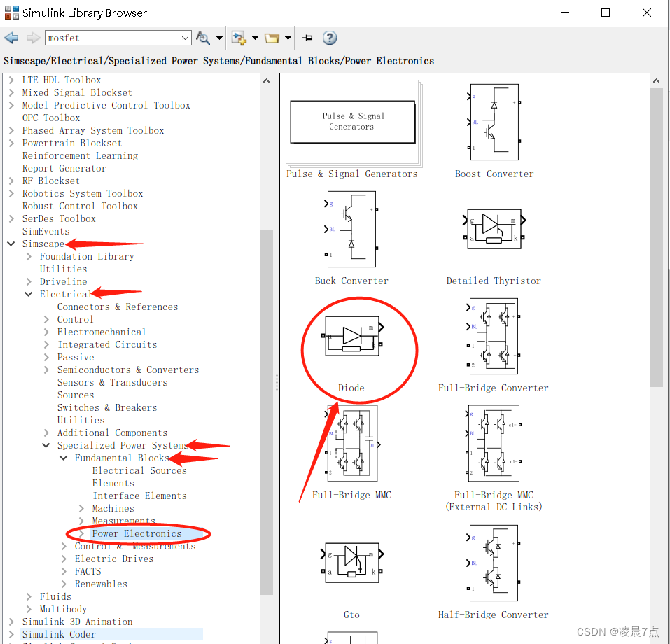This screenshot has height=644, width=670.
Task: Expand the Robotics System Toolbox node
Action: click(11, 193)
